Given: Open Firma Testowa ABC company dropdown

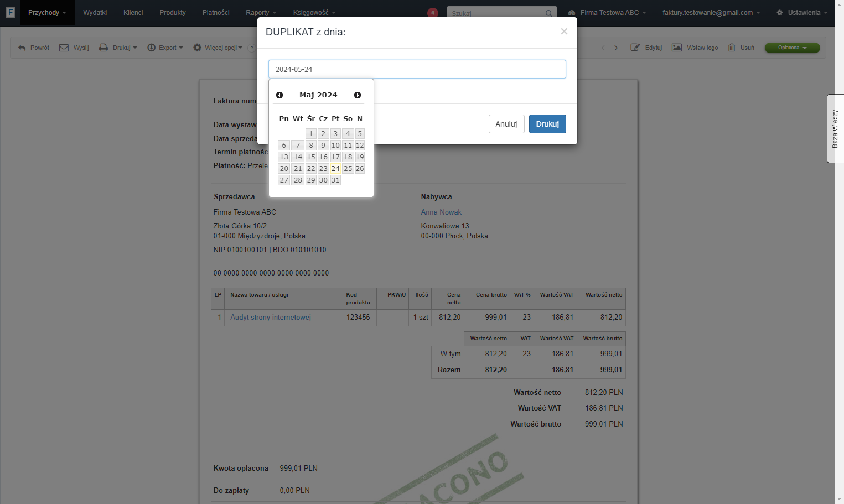Looking at the screenshot, I should click(607, 13).
